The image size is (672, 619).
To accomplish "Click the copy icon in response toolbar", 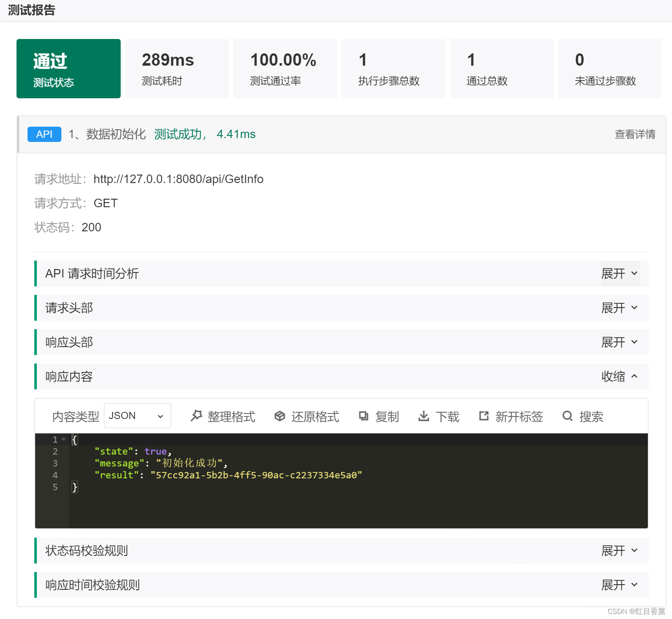I will 363,416.
